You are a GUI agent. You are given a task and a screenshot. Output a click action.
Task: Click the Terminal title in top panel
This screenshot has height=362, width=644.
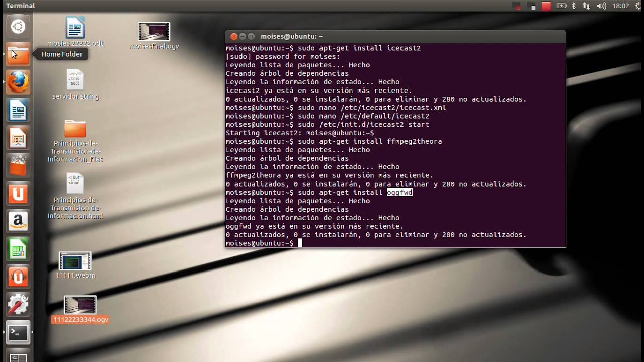[x=20, y=6]
